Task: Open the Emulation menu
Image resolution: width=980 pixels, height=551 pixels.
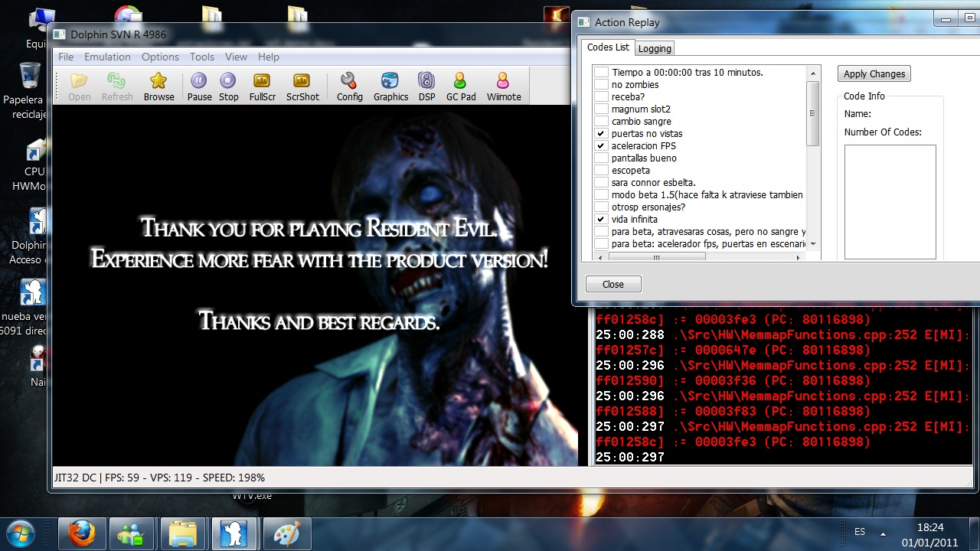Action: tap(107, 57)
